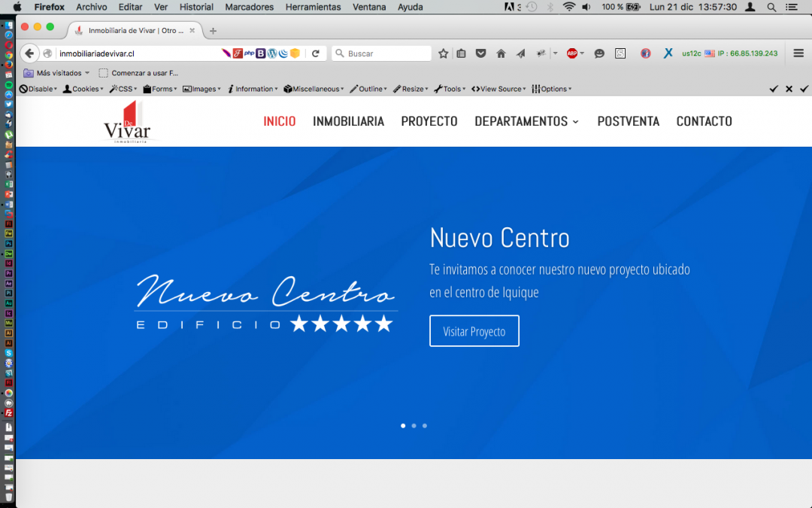Click the browser back arrow button

point(29,53)
